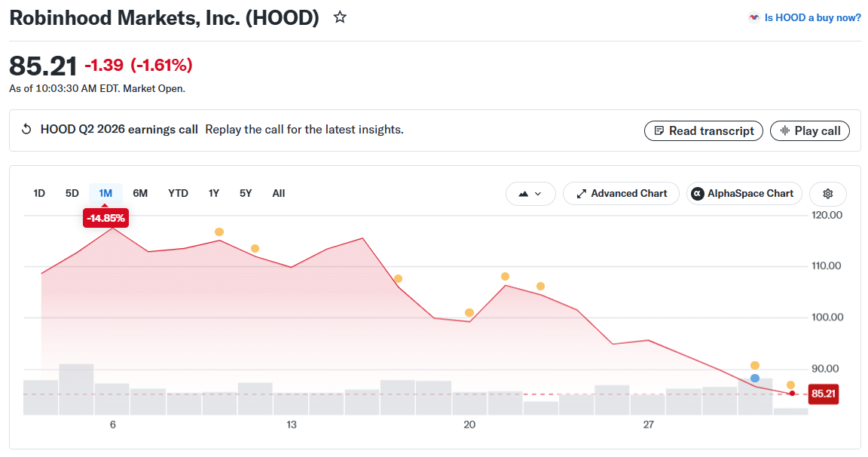Select the 1D range tab
Image resolution: width=868 pixels, height=457 pixels.
click(38, 193)
